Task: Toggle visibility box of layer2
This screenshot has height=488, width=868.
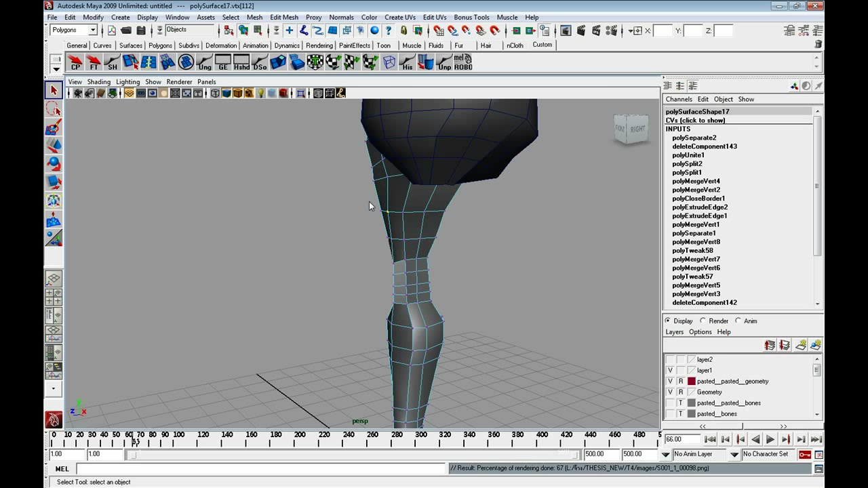Action: [670, 360]
